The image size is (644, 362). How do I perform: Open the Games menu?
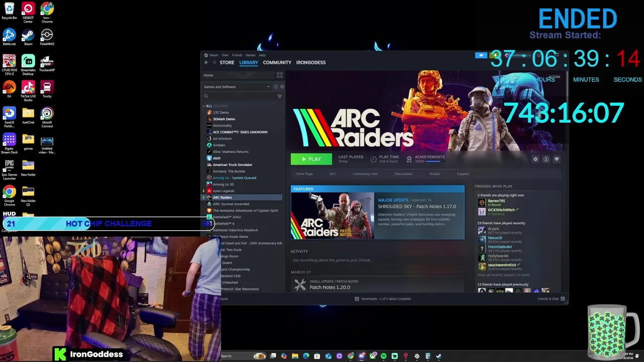[250, 55]
